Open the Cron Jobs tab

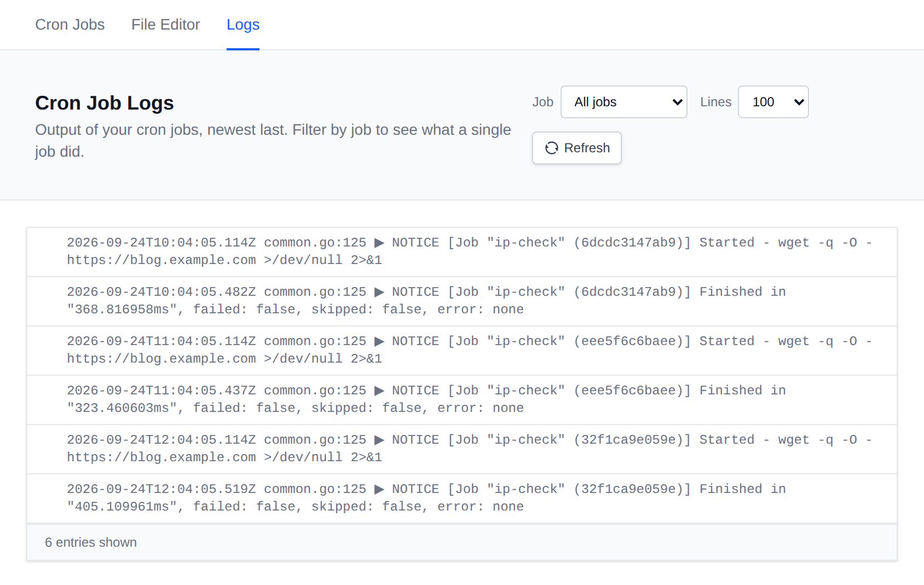[x=70, y=25]
